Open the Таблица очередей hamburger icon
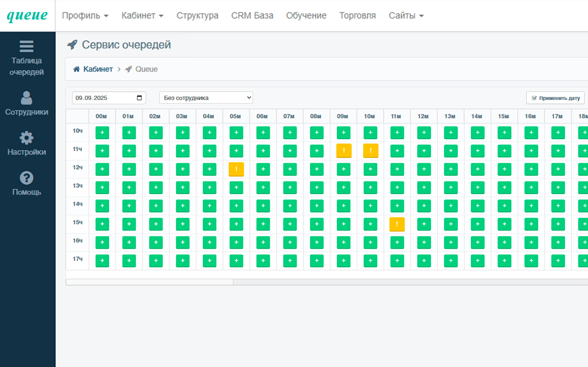The height and width of the screenshot is (367, 588). pyautogui.click(x=27, y=46)
